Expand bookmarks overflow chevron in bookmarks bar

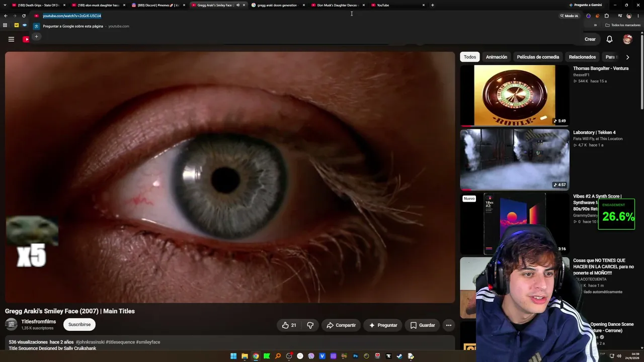tap(595, 25)
